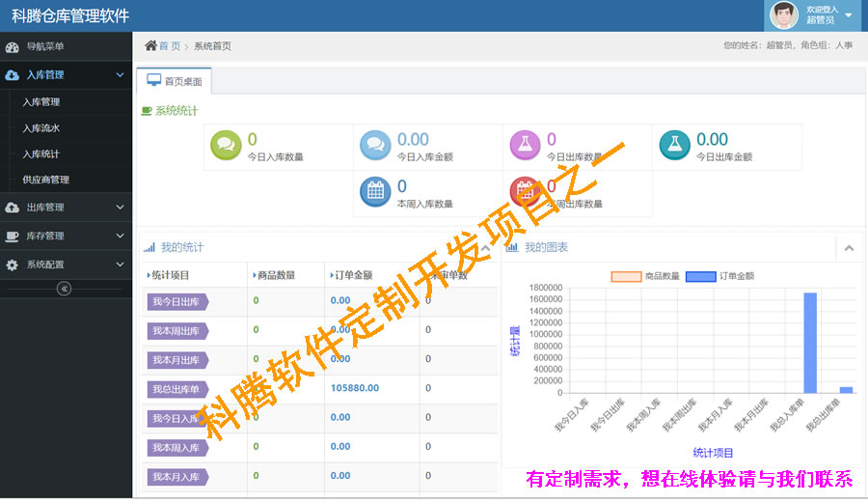Click the red calendar 本周出库数量 icon

(525, 192)
